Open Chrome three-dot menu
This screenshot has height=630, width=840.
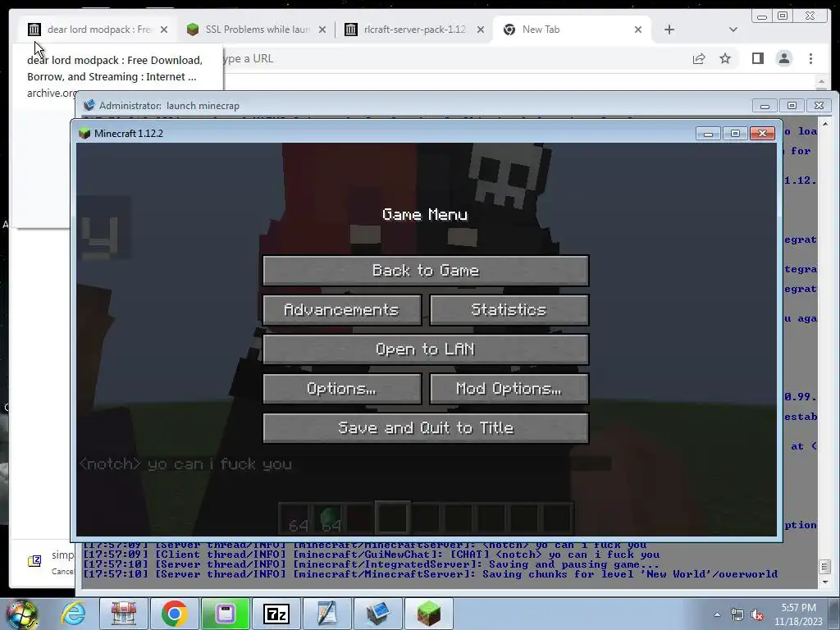[x=810, y=58]
